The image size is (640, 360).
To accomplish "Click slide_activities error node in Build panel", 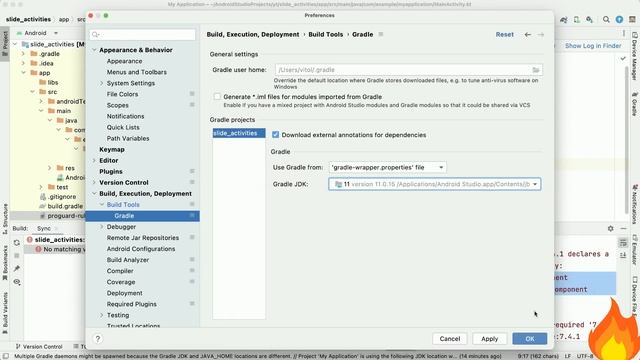I will [x=55, y=240].
